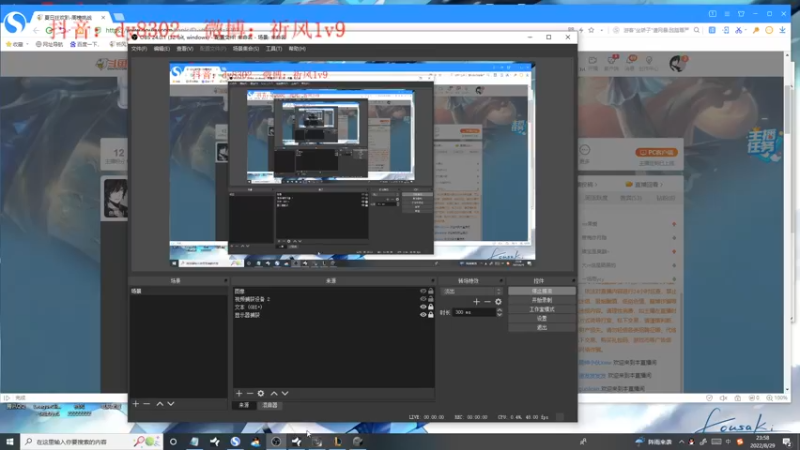The width and height of the screenshot is (800, 450).
Task: Open the Windows notification center icon
Action: point(787,441)
